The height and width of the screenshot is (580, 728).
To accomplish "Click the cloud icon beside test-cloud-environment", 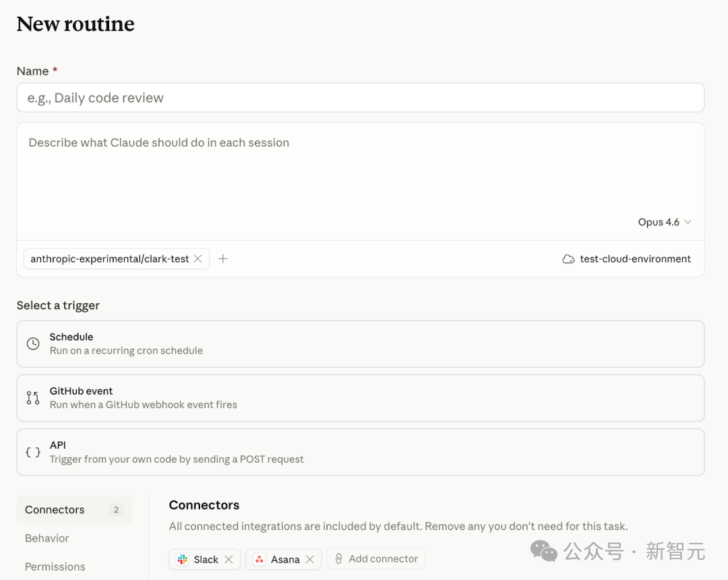I will 568,259.
